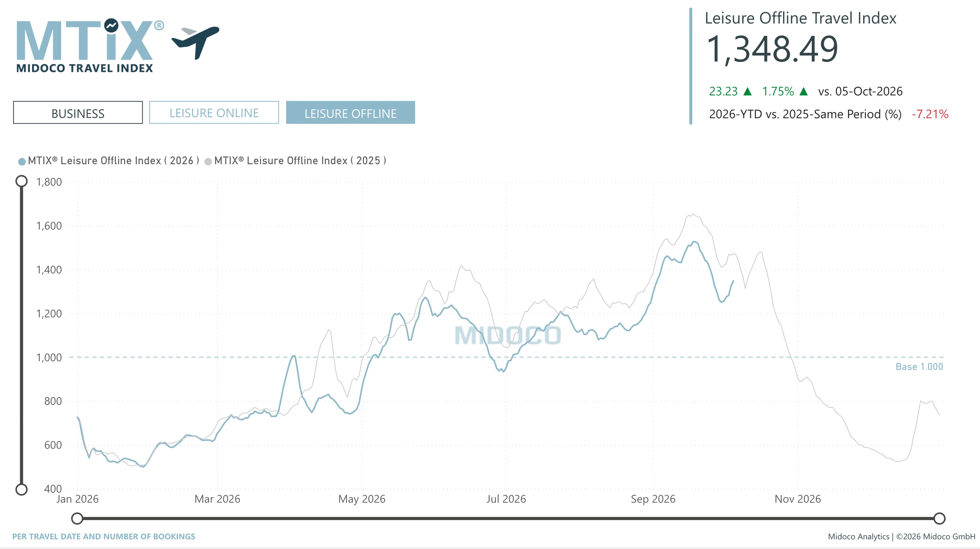Click the MTIX Midoco Travel Index logo
The width and height of the screenshot is (980, 549).
[90, 46]
